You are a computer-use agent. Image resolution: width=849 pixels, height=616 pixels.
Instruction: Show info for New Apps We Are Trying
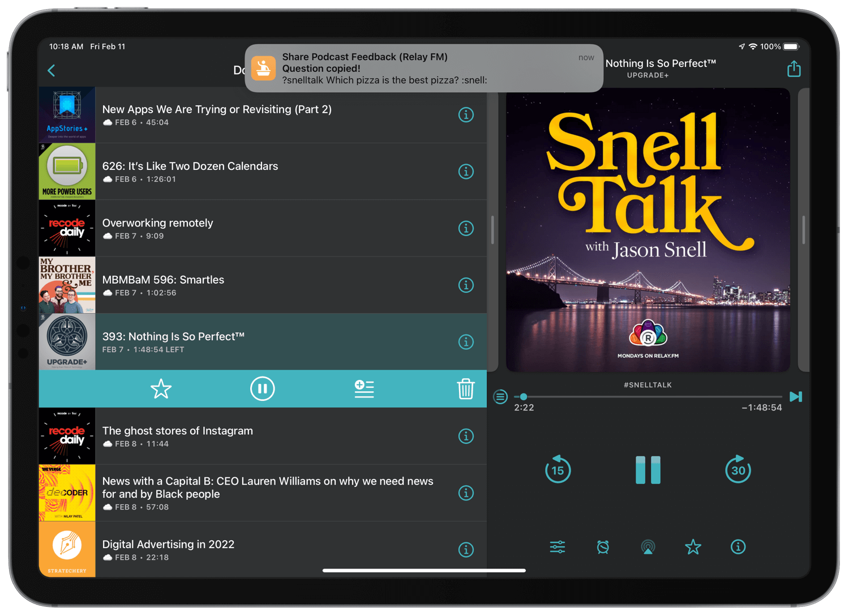(x=466, y=115)
